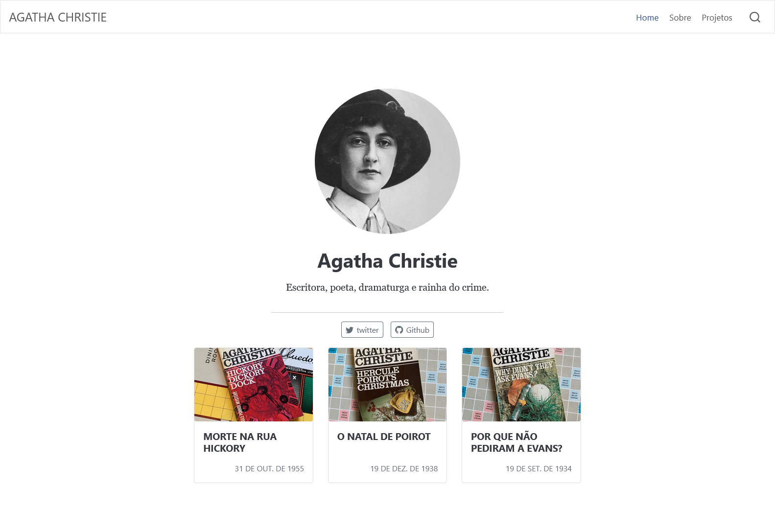Click the AGATHA CHRISTIE site title
This screenshot has width=775, height=532.
(58, 18)
